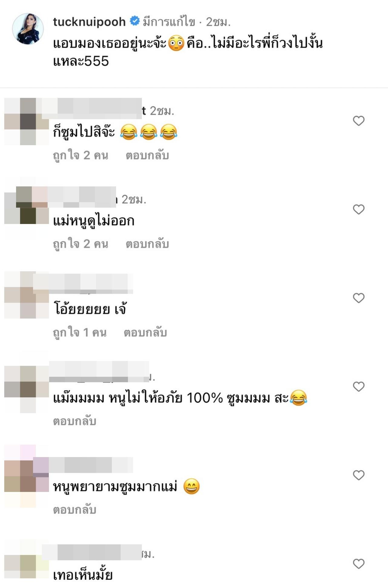
Task: Like the comment 'ก็ซูมไปสิจ๊ะ'
Action: tap(359, 121)
